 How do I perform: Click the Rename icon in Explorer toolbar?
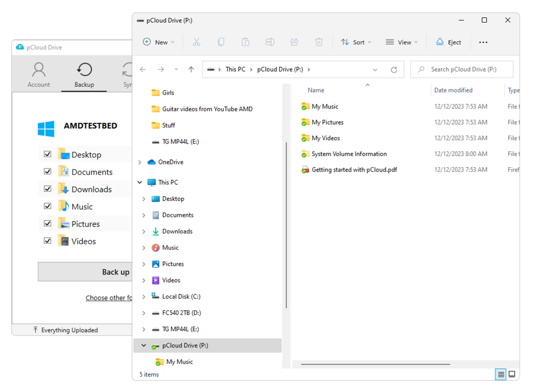pos(270,42)
